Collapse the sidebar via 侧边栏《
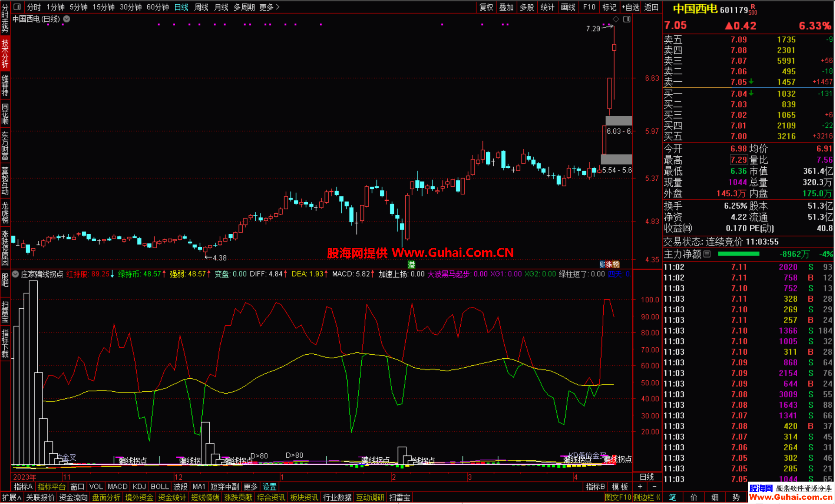Image resolution: width=835 pixels, height=504 pixels. coord(647,497)
